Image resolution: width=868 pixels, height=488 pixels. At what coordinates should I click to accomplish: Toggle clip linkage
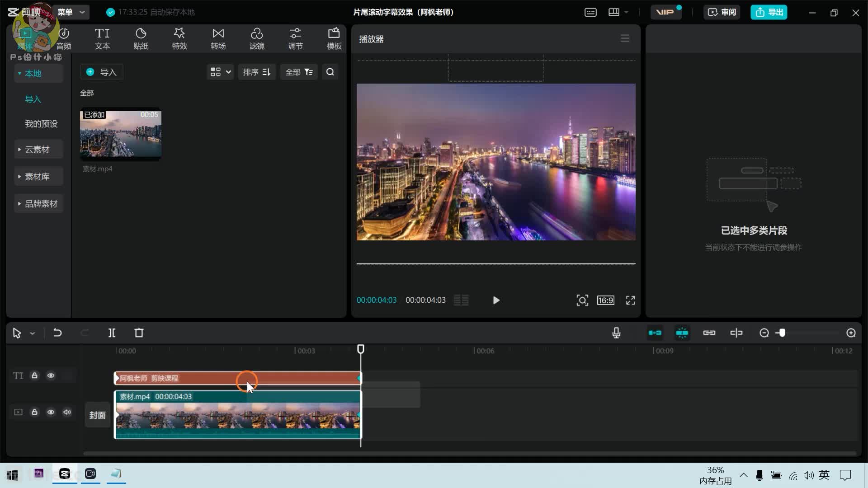pyautogui.click(x=709, y=333)
